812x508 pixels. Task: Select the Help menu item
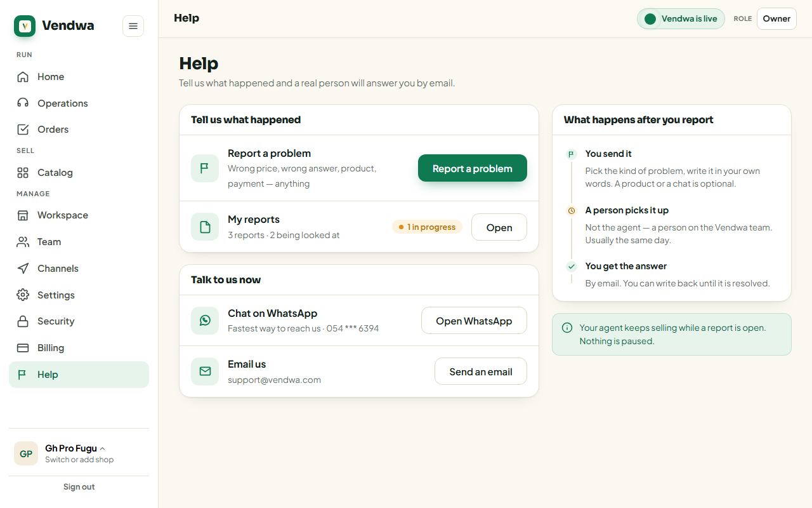point(79,375)
